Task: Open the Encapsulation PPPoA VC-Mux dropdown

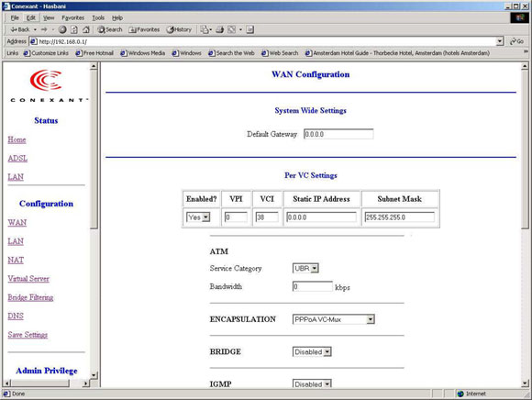Action: point(334,319)
